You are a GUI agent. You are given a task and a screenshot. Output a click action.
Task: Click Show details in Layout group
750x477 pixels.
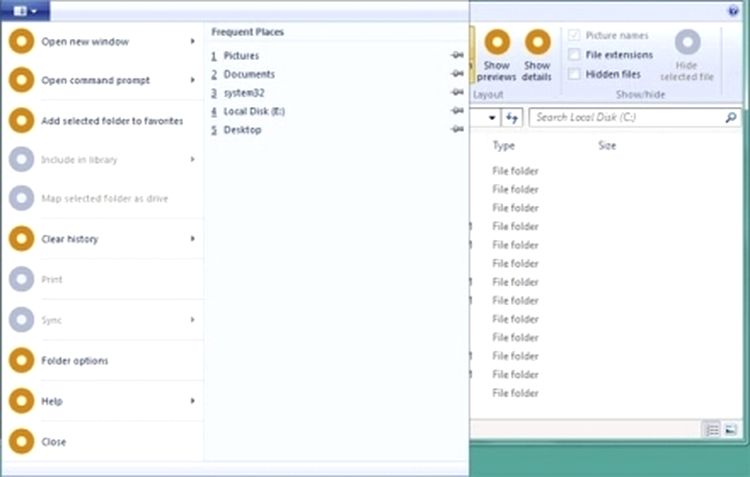(x=537, y=55)
